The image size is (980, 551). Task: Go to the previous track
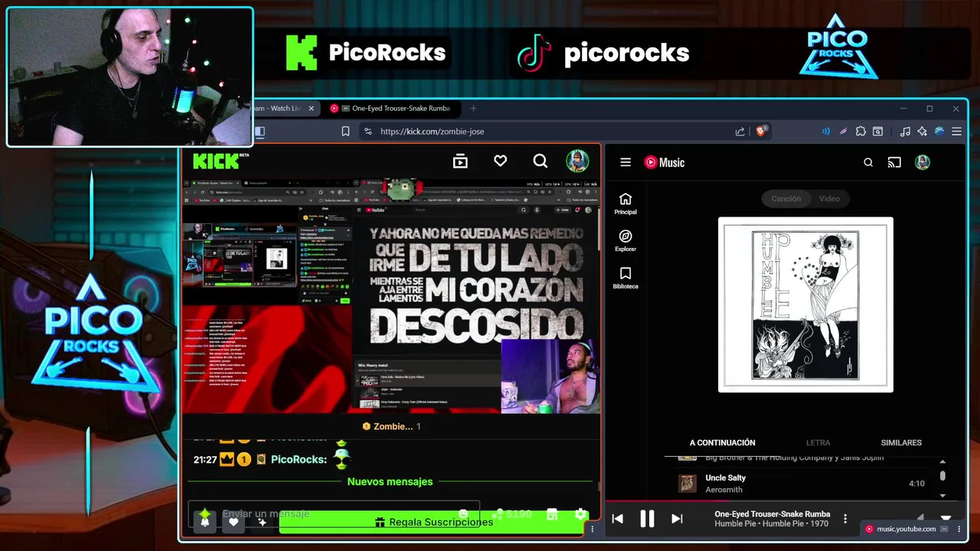(x=617, y=519)
